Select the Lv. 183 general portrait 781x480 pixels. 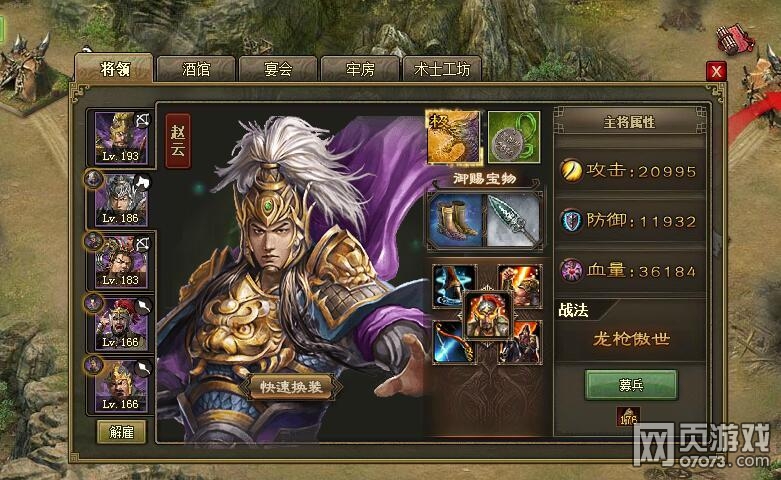(121, 262)
